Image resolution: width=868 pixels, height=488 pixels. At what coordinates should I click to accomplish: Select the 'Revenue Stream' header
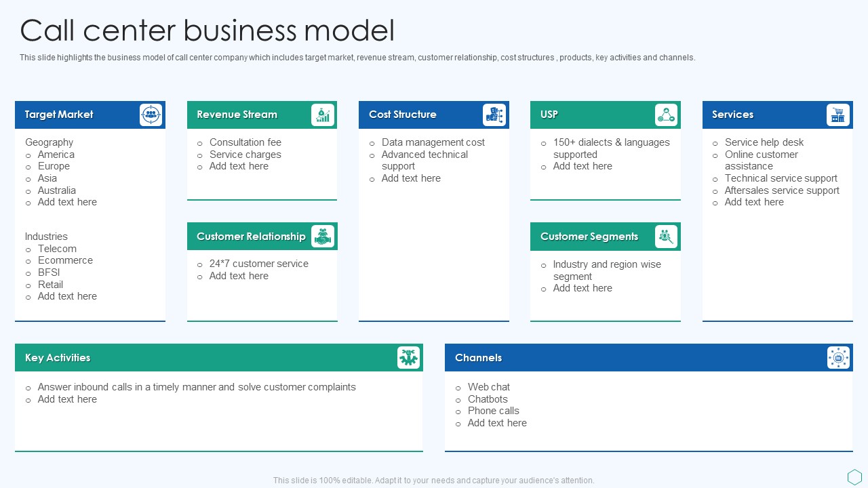pyautogui.click(x=237, y=115)
